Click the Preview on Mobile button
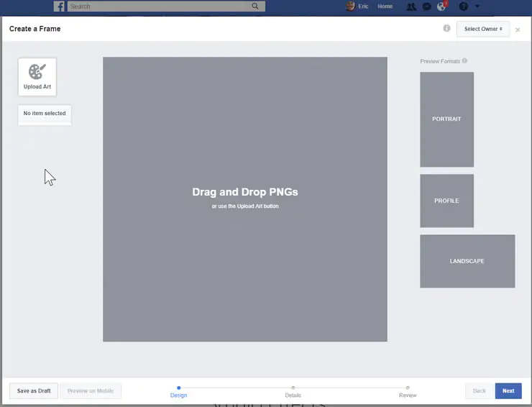The width and height of the screenshot is (532, 407). [91, 390]
